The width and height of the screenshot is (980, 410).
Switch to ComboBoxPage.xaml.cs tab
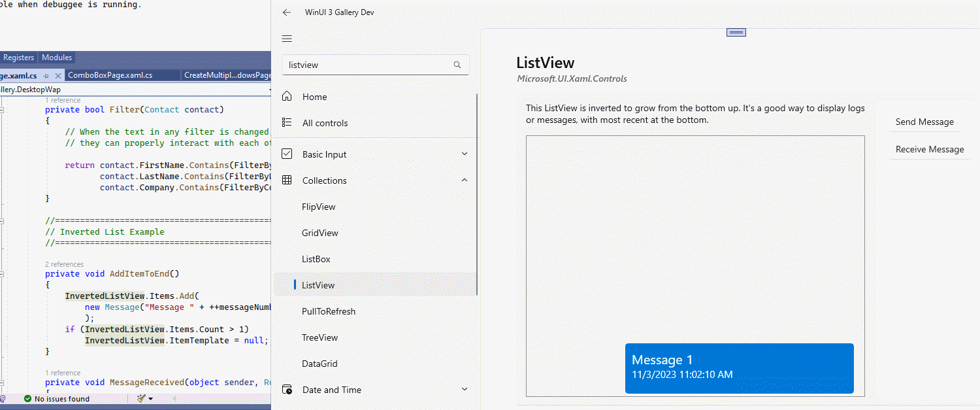coord(110,75)
